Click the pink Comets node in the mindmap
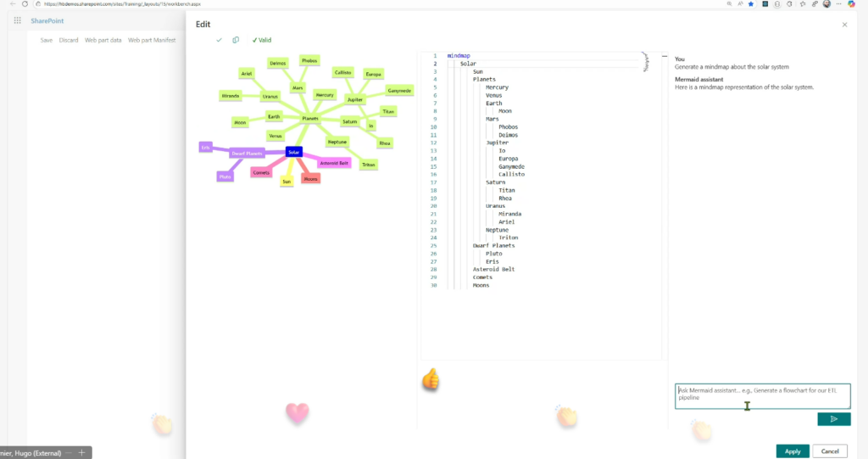Image resolution: width=868 pixels, height=459 pixels. point(261,172)
